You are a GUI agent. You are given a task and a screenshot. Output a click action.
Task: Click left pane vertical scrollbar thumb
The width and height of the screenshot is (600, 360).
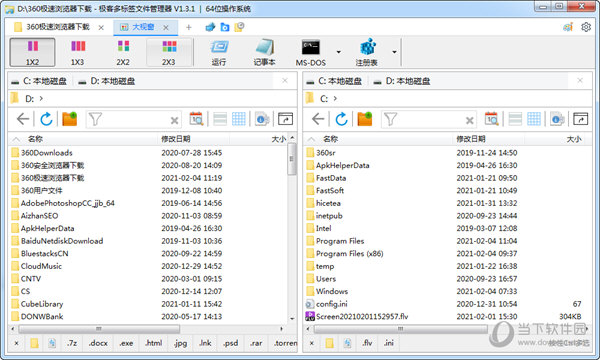coord(292,158)
